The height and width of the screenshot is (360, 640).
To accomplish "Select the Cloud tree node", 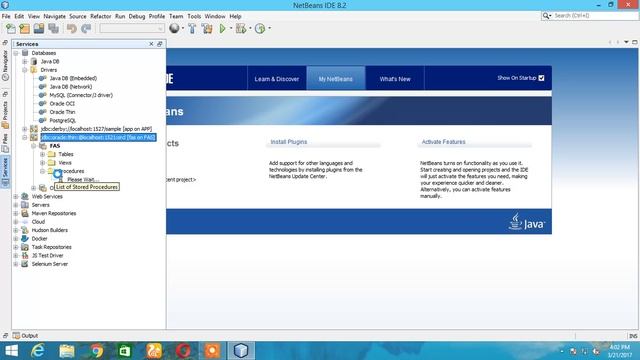I will coord(38,222).
